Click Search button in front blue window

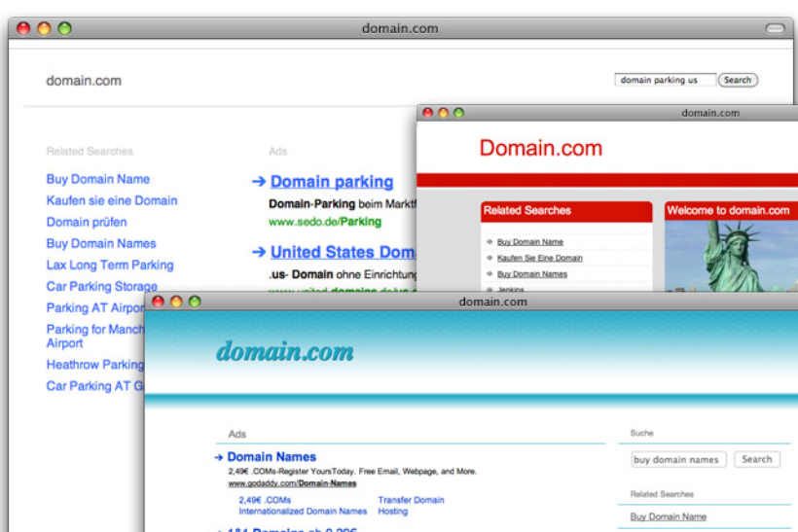pos(757,459)
